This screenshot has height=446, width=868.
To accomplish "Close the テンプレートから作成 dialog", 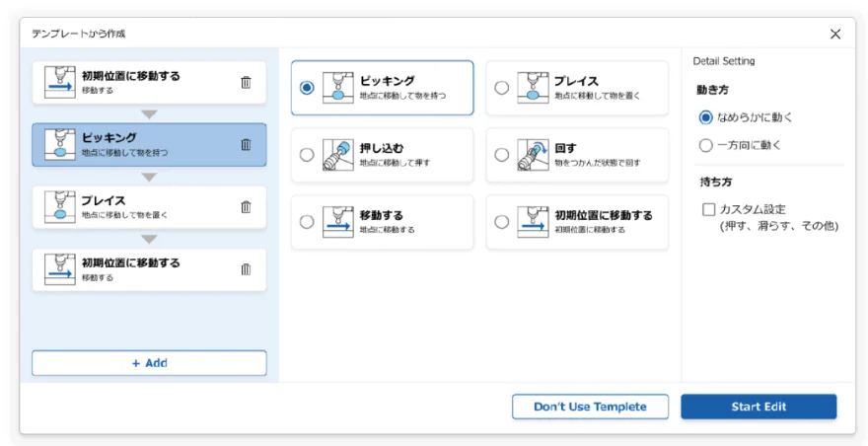I will click(835, 34).
